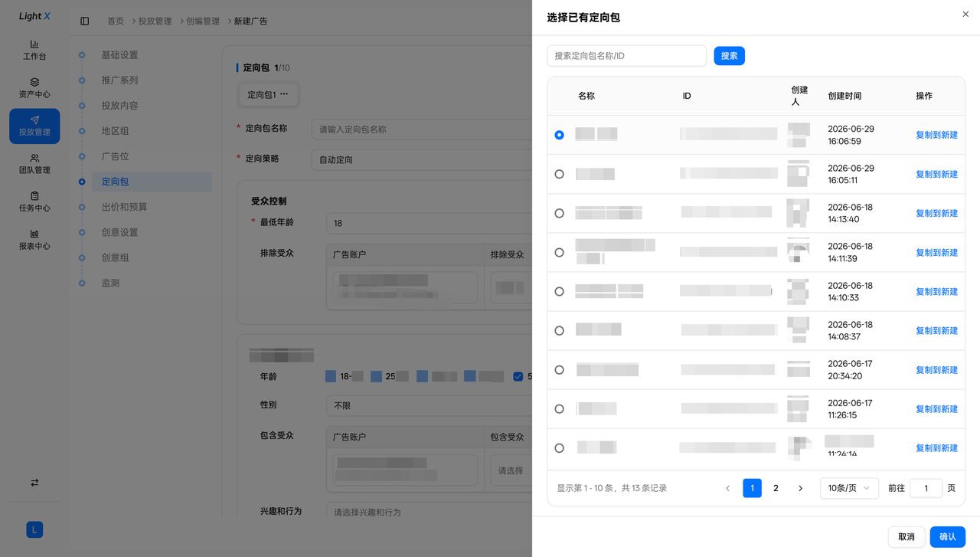Image resolution: width=980 pixels, height=557 pixels.
Task: Go to 地区组 step
Action: pyautogui.click(x=115, y=131)
